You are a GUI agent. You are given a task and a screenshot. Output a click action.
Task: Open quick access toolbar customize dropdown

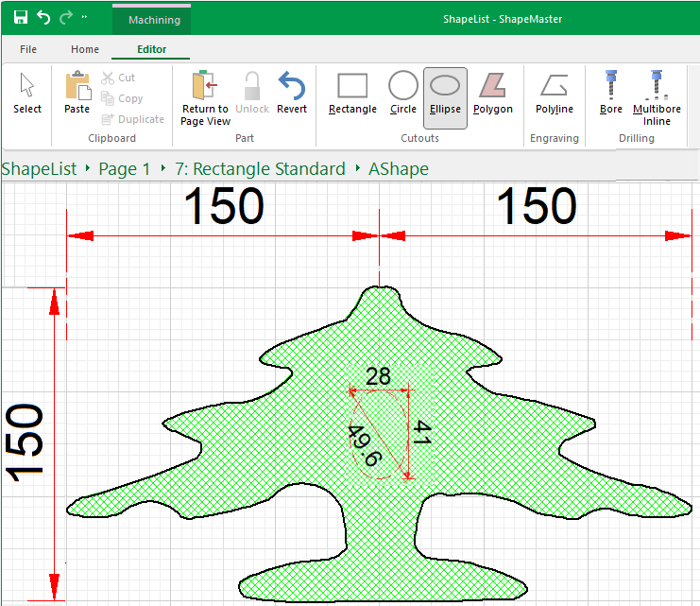tap(85, 18)
